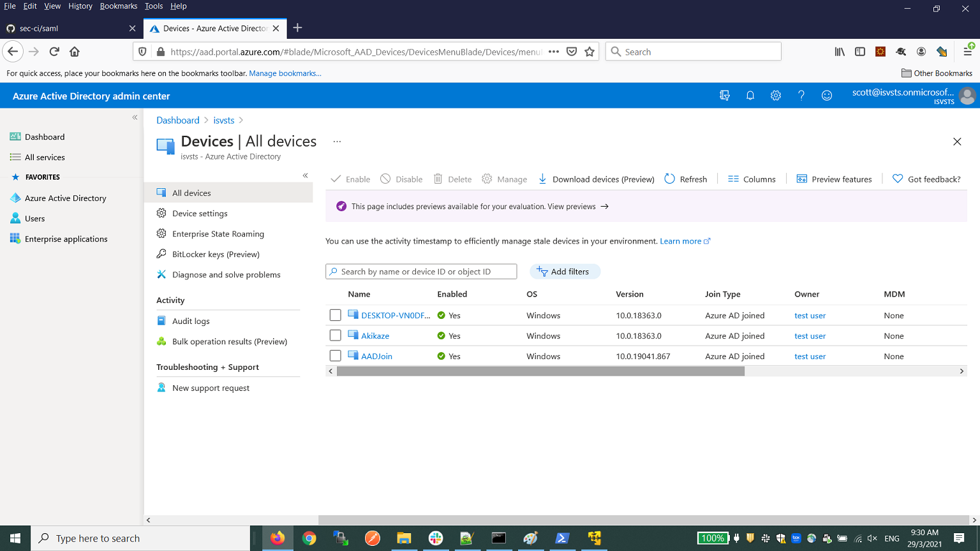This screenshot has width=980, height=551.
Task: Refresh the devices list
Action: pos(685,179)
